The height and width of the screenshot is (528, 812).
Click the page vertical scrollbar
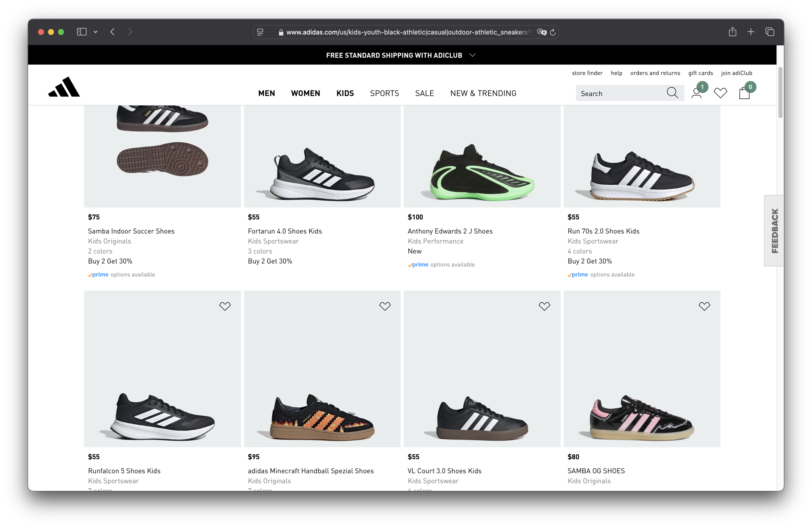(780, 92)
